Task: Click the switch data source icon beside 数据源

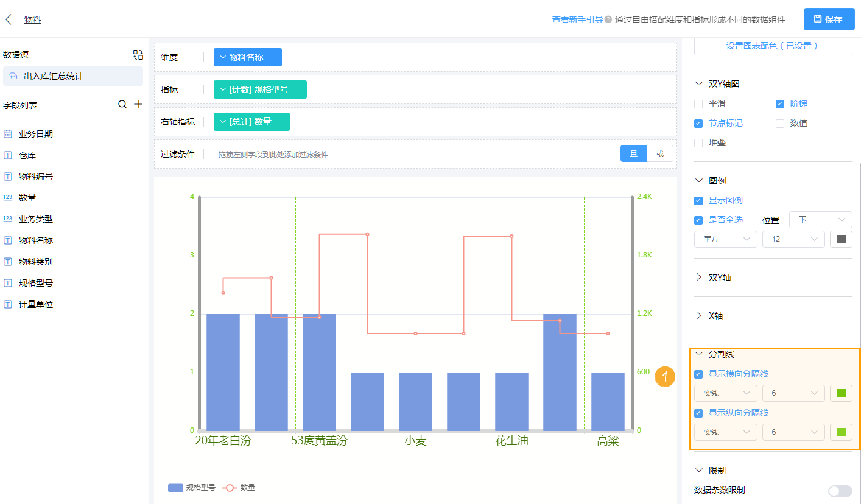Action: tap(138, 54)
